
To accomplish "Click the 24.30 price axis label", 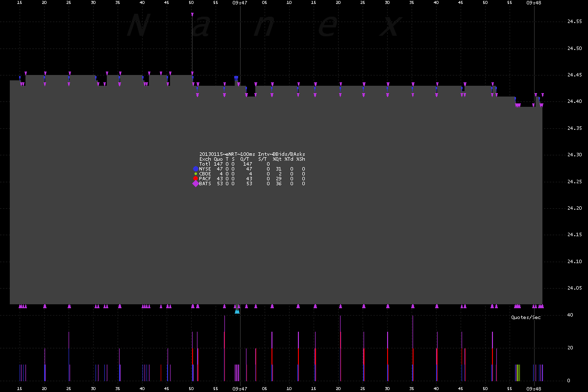I will coord(574,155).
